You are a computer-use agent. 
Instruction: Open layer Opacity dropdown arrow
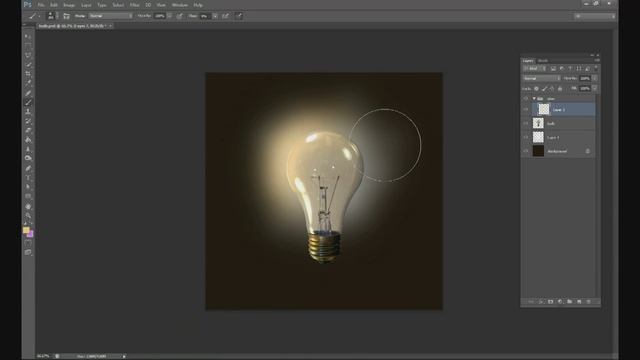595,78
